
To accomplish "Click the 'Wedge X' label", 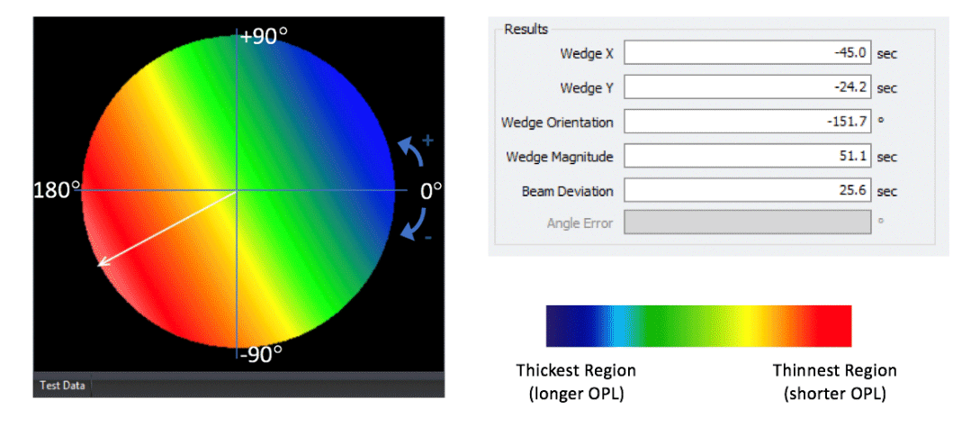I will coord(586,54).
